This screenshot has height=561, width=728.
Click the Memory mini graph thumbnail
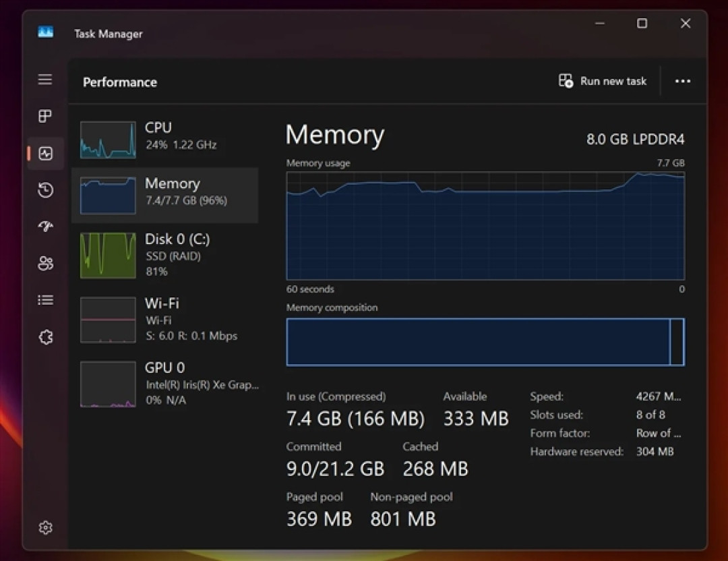108,196
